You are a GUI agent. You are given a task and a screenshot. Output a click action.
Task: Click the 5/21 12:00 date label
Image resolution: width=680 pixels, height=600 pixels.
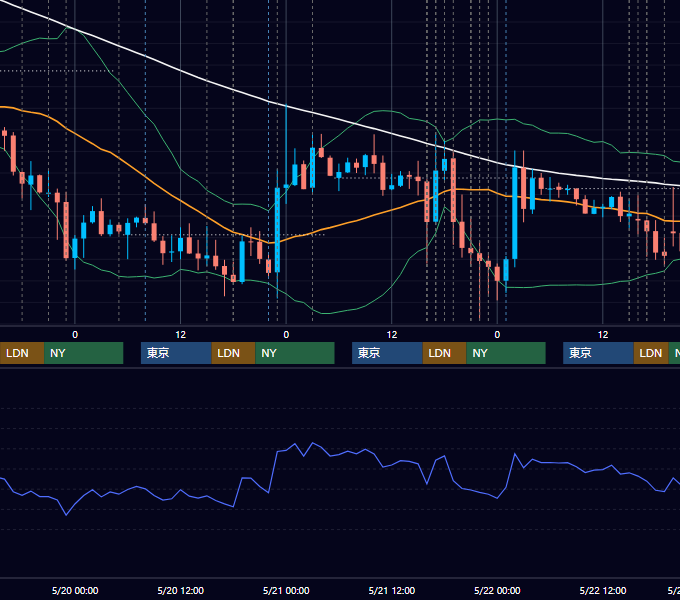click(x=392, y=590)
